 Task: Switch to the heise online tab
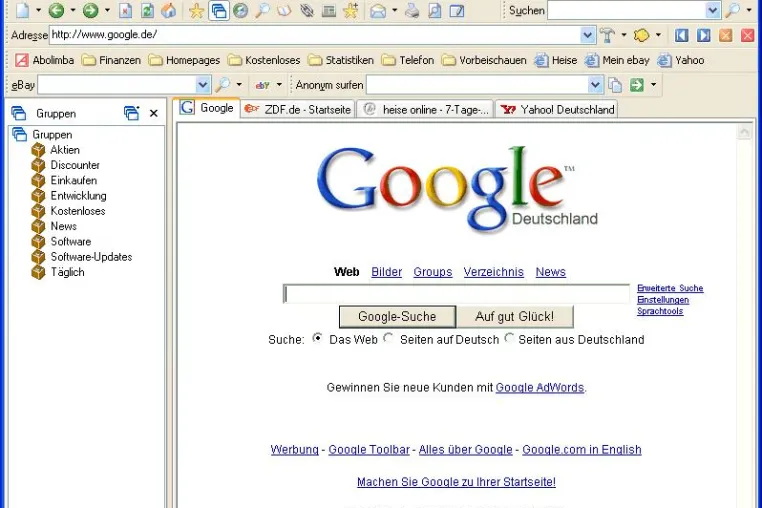click(426, 110)
